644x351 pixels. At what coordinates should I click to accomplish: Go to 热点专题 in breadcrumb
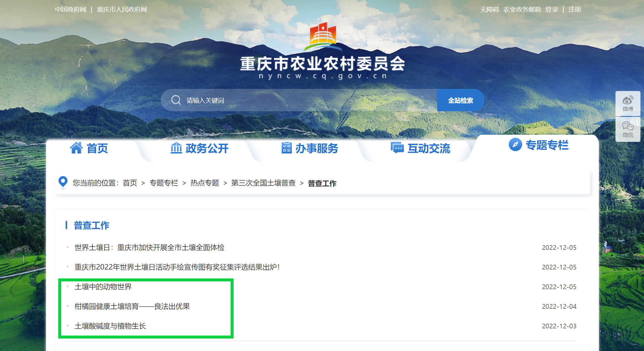[x=205, y=183]
